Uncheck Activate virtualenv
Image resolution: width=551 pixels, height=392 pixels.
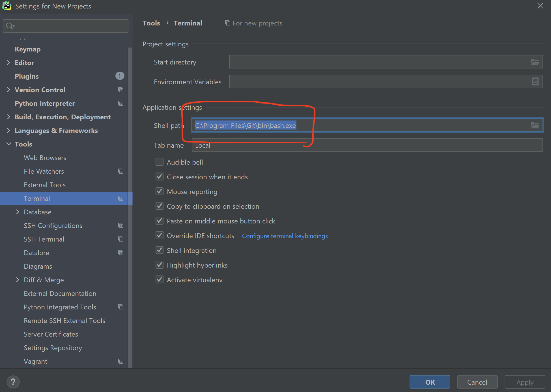pos(160,279)
